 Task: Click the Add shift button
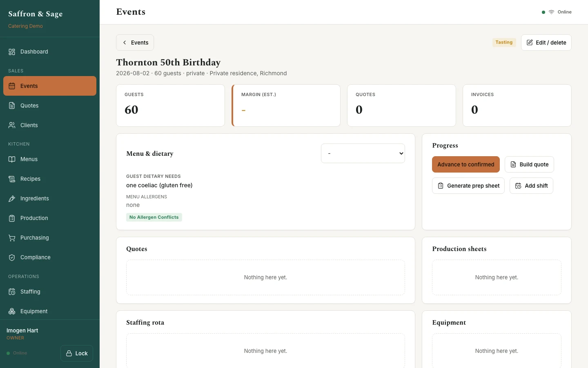[531, 186]
